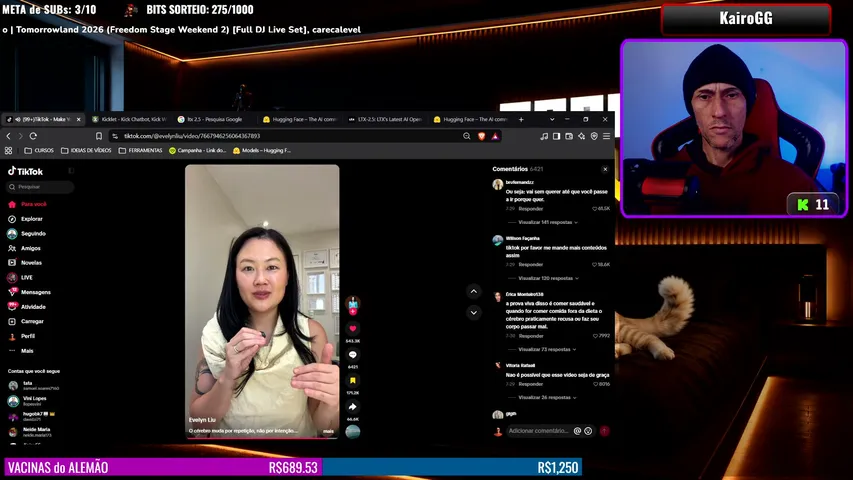853x480 pixels.
Task: Share the video via arrow icon
Action: (353, 407)
